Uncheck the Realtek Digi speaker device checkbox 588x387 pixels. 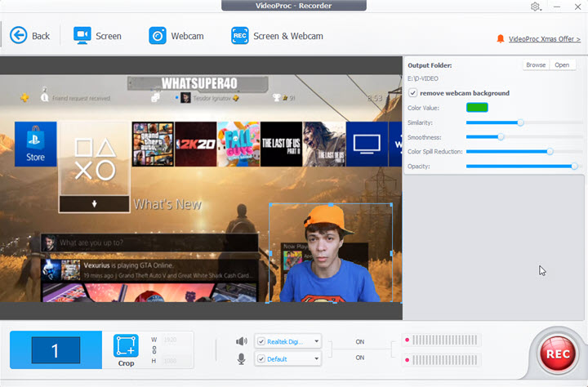click(x=261, y=341)
